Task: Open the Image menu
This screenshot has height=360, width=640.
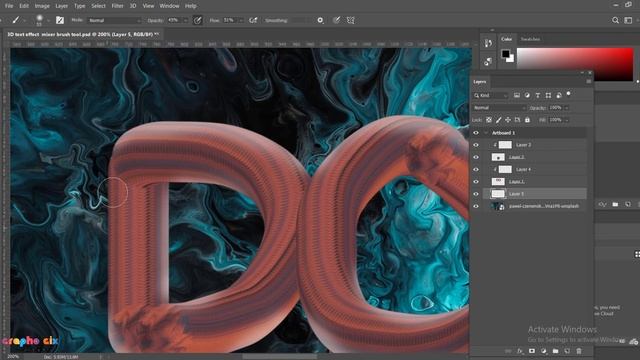Action: click(42, 6)
